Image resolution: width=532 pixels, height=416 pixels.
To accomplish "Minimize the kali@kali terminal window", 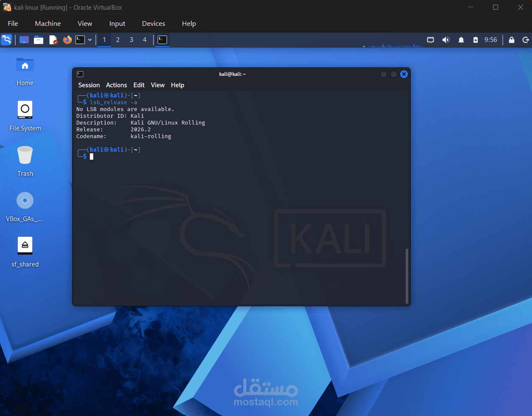I will [x=384, y=74].
